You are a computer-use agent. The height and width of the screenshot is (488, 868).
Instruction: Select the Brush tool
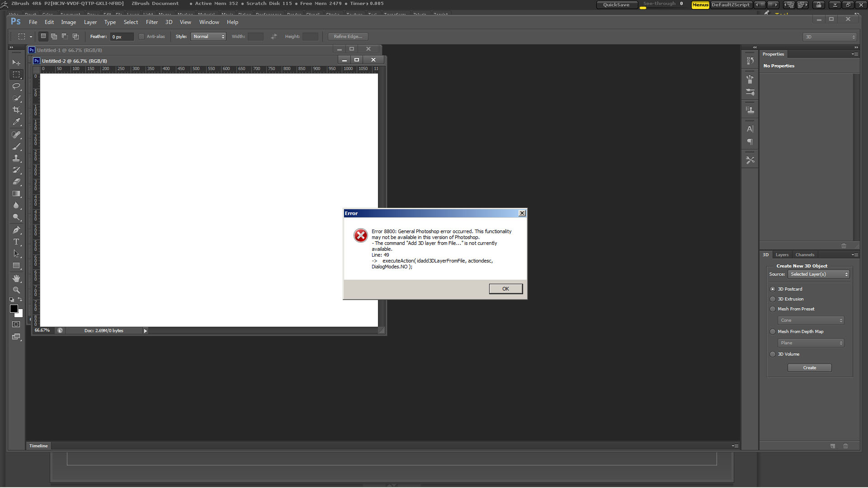[16, 146]
